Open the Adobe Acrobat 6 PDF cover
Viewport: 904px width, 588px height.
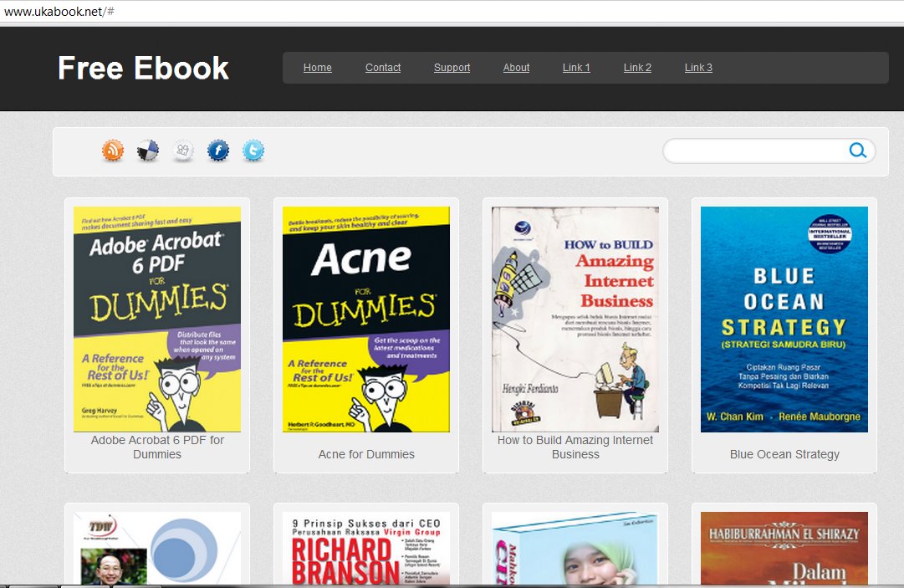pos(157,320)
